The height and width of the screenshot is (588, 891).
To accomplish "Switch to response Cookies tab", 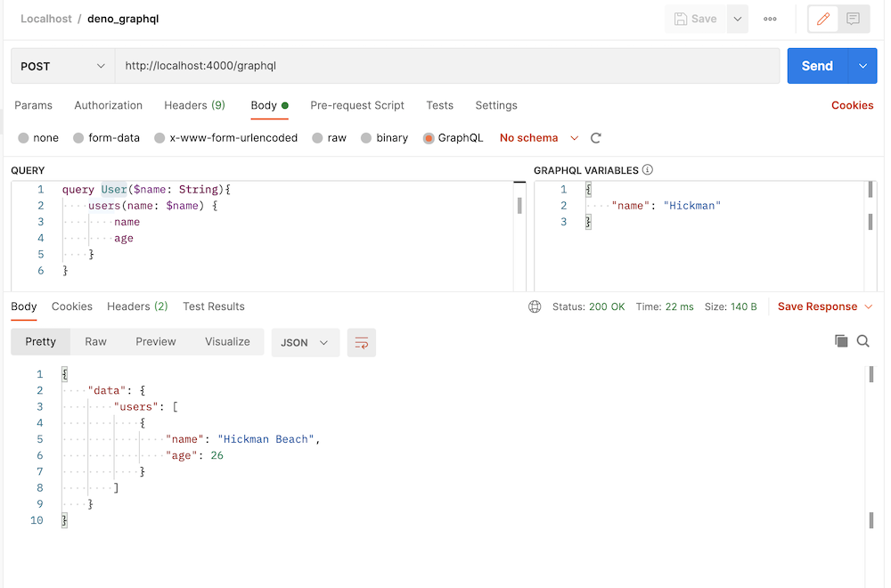I will [71, 306].
